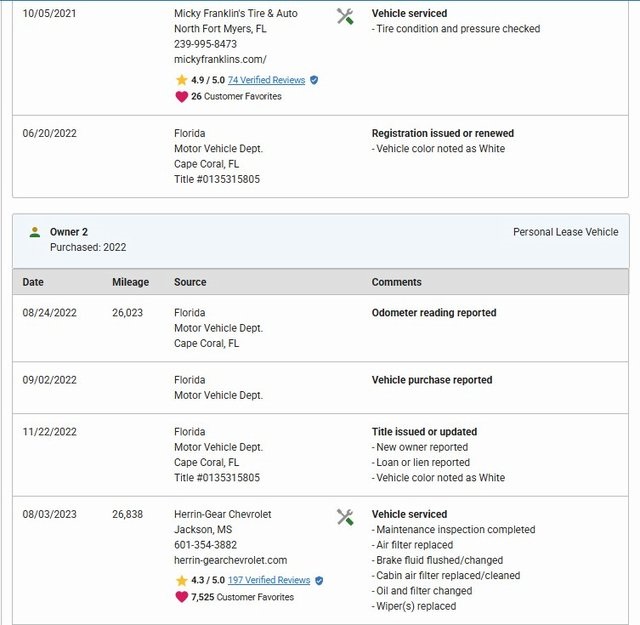Click the verified badge after 197 Verified Reviews

[x=319, y=580]
